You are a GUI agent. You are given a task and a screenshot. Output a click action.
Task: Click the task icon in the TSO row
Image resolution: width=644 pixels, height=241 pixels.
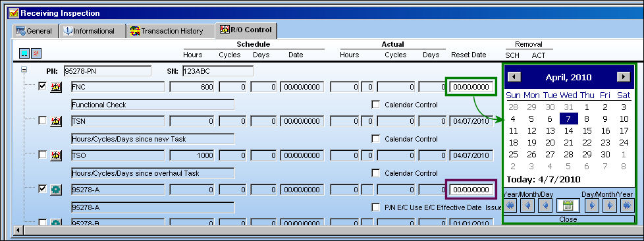56,155
